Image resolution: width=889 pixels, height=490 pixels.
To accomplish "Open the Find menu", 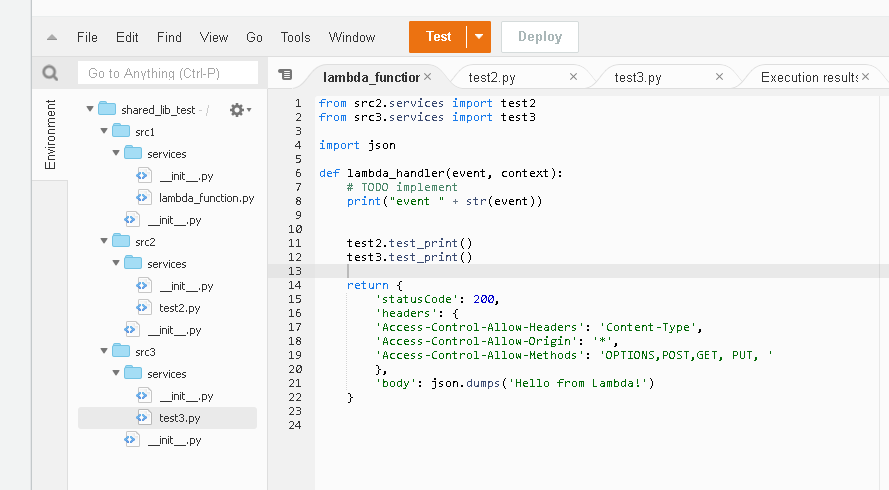I will point(169,38).
